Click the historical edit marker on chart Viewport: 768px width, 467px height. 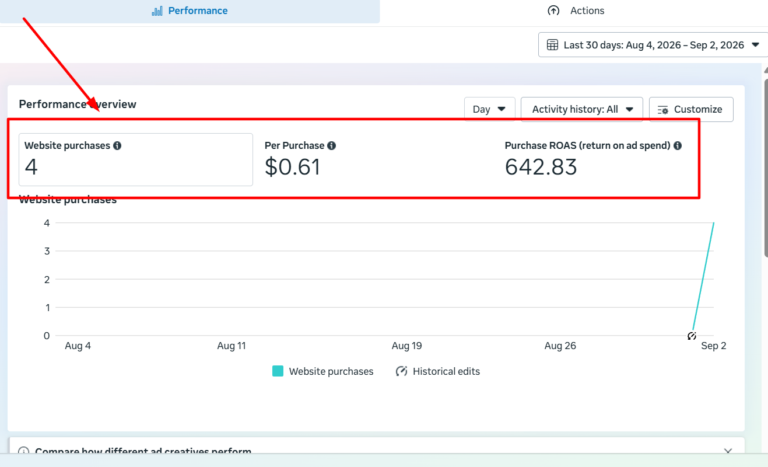click(692, 336)
